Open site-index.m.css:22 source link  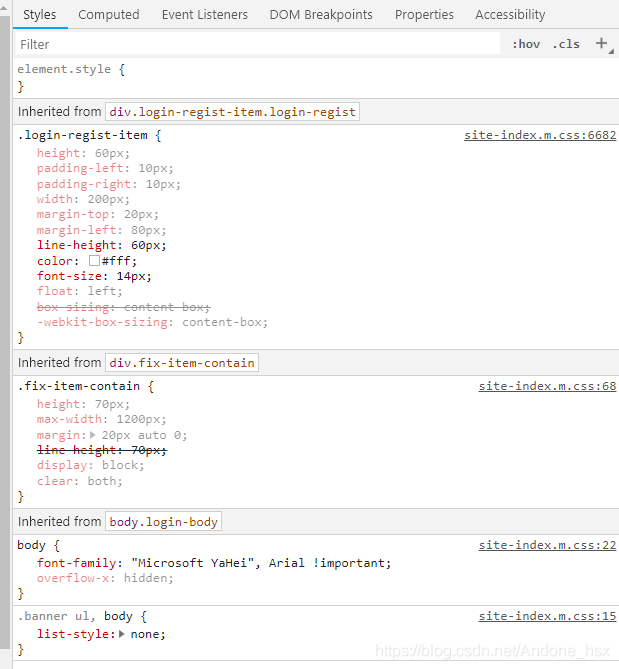tap(547, 545)
